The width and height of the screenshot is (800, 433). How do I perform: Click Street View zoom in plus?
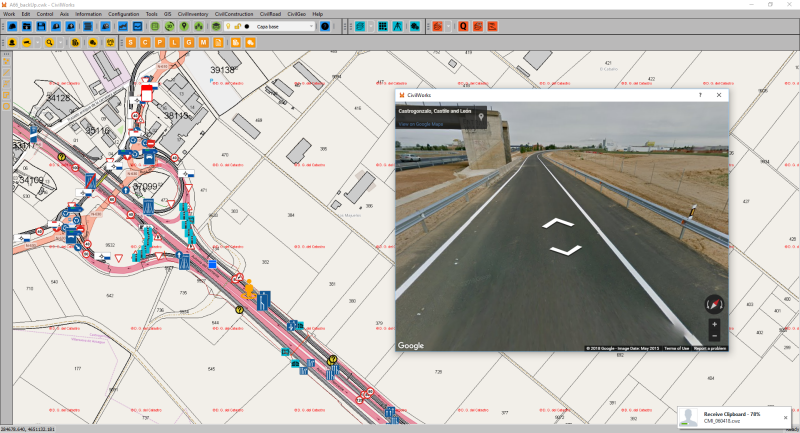pos(713,325)
